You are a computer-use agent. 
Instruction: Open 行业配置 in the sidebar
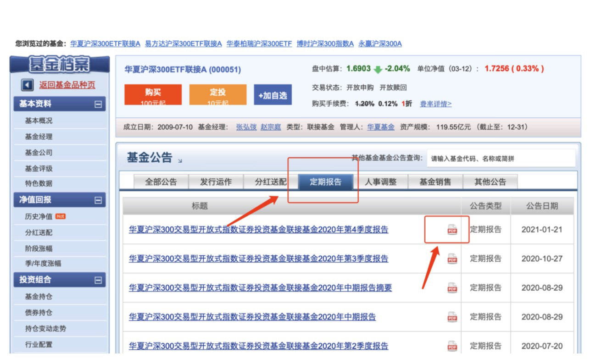tap(39, 345)
